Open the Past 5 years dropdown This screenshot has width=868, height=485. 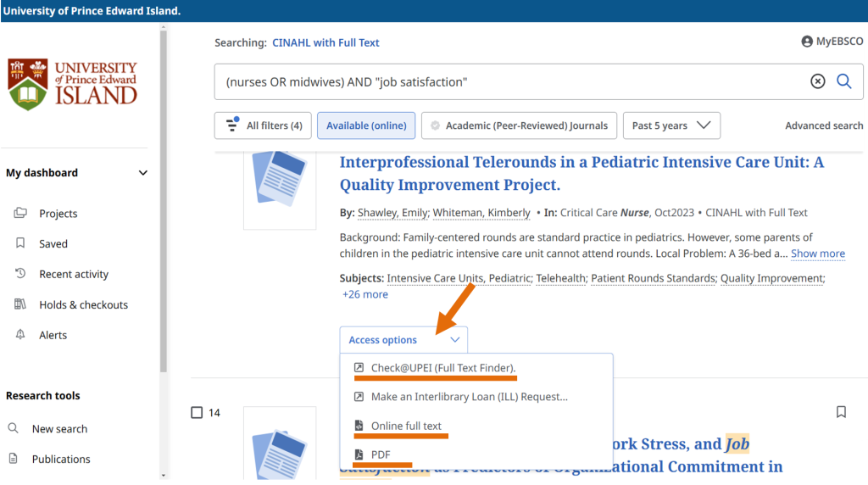pyautogui.click(x=671, y=125)
